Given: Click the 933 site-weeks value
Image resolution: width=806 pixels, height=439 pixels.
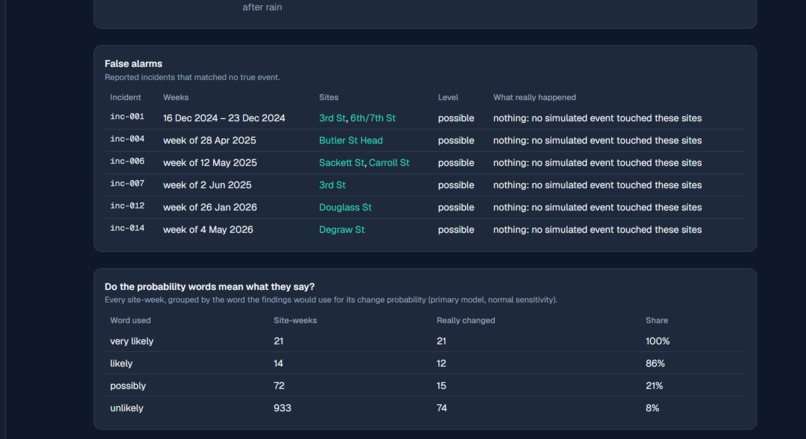Looking at the screenshot, I should click(282, 408).
